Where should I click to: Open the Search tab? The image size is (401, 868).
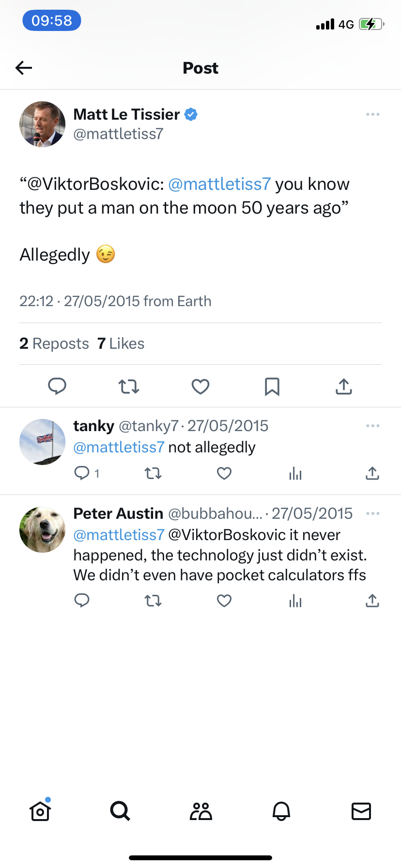120,811
